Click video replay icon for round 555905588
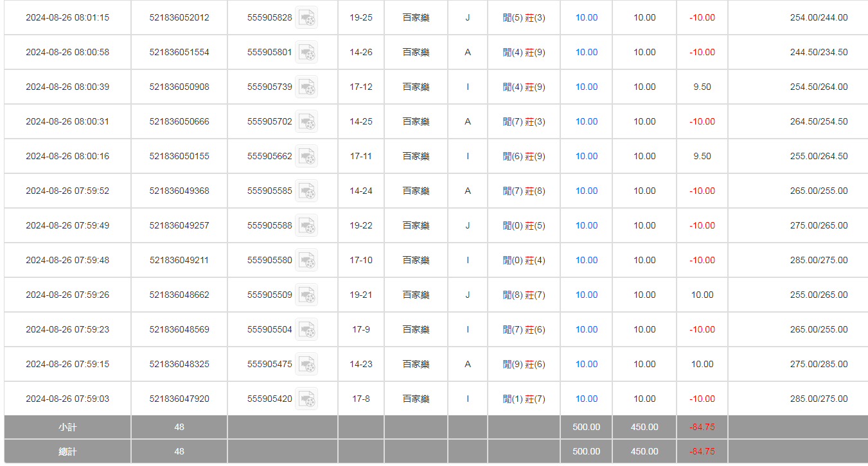Image resolution: width=868 pixels, height=466 pixels. tap(306, 226)
